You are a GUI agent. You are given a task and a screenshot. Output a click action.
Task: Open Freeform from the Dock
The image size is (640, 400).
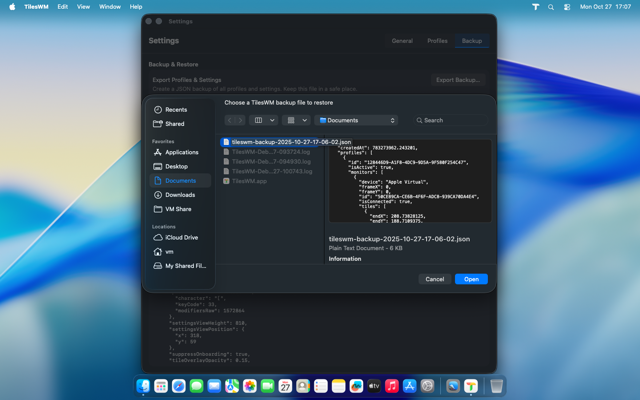pyautogui.click(x=356, y=386)
